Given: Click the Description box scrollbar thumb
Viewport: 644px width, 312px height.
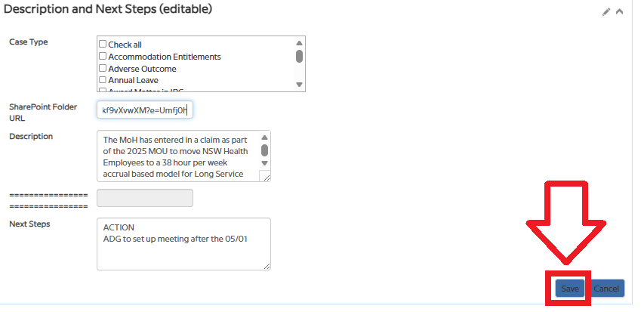Looking at the screenshot, I should point(264,150).
